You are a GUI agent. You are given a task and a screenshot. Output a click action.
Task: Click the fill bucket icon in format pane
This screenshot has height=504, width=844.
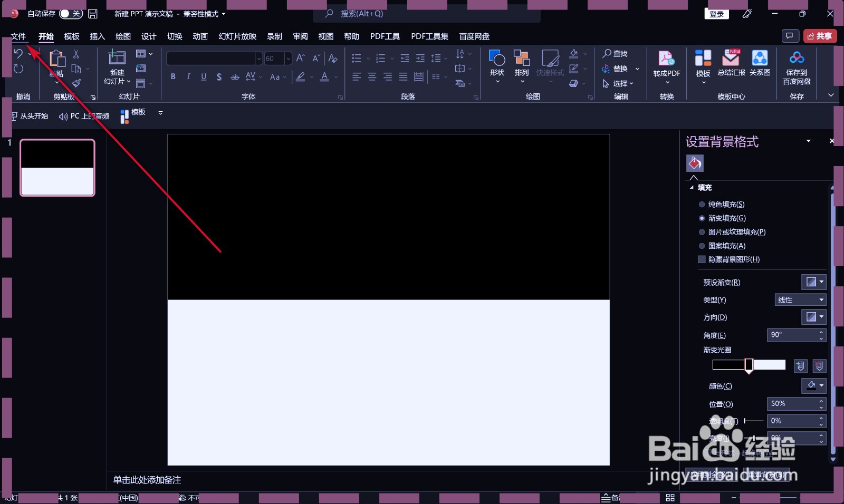coord(695,163)
